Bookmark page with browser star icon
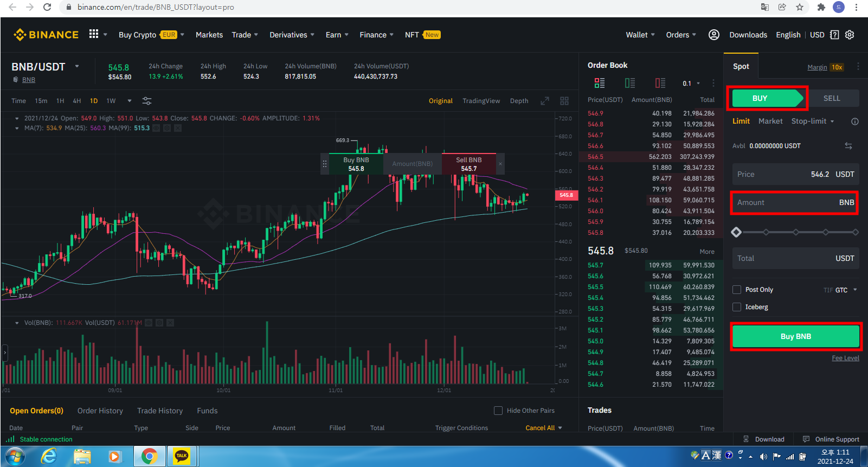This screenshot has width=868, height=467. [800, 7]
